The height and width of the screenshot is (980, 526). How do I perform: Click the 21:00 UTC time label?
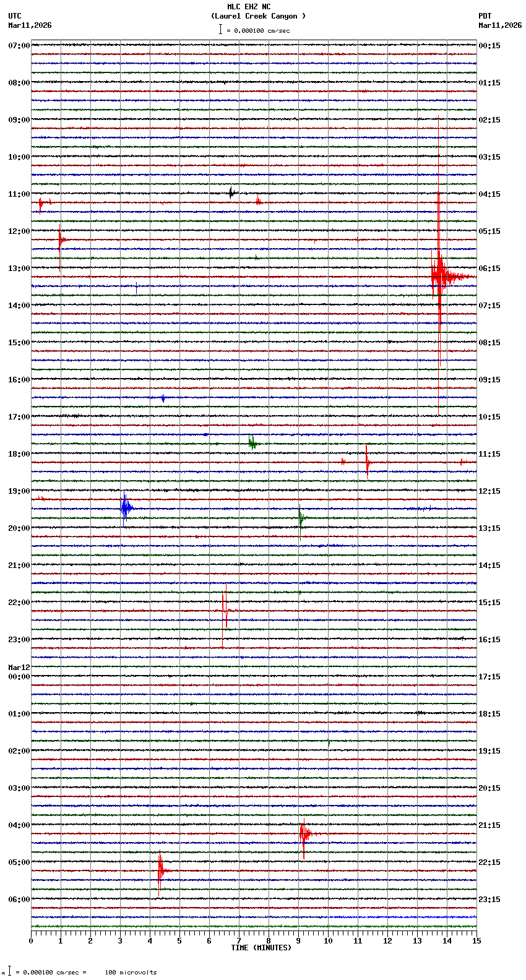(x=19, y=565)
